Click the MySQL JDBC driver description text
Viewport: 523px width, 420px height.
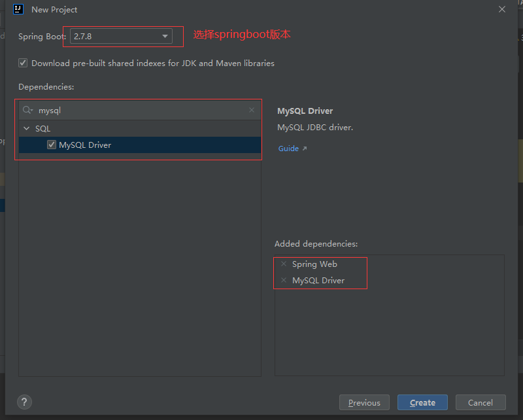(315, 127)
